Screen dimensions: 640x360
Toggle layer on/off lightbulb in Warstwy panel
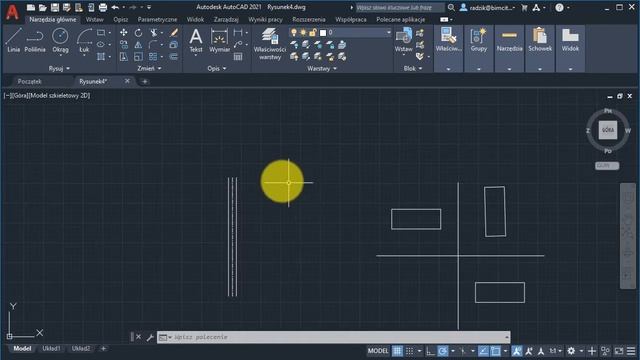coord(293,32)
